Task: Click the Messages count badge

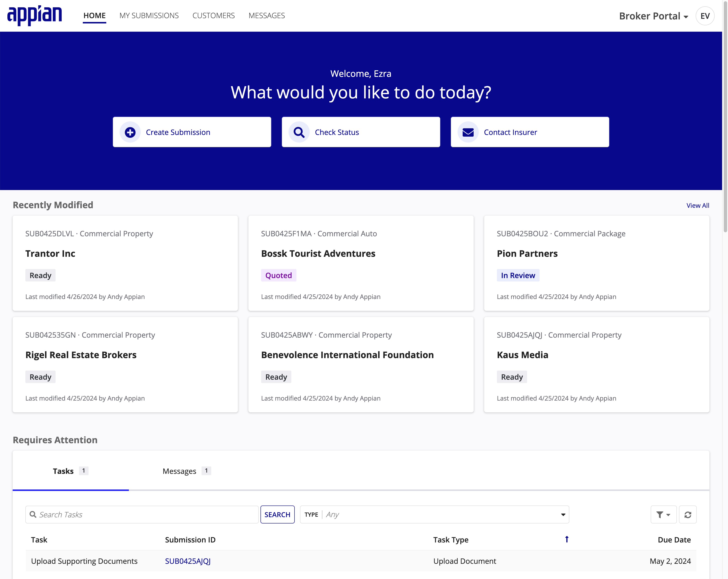Action: click(206, 471)
